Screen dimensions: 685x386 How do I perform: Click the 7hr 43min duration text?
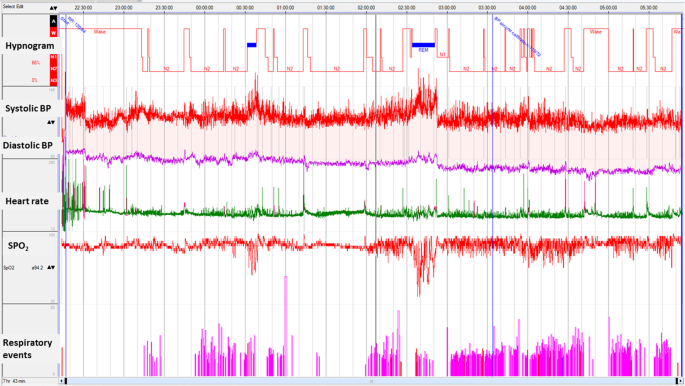[x=14, y=381]
